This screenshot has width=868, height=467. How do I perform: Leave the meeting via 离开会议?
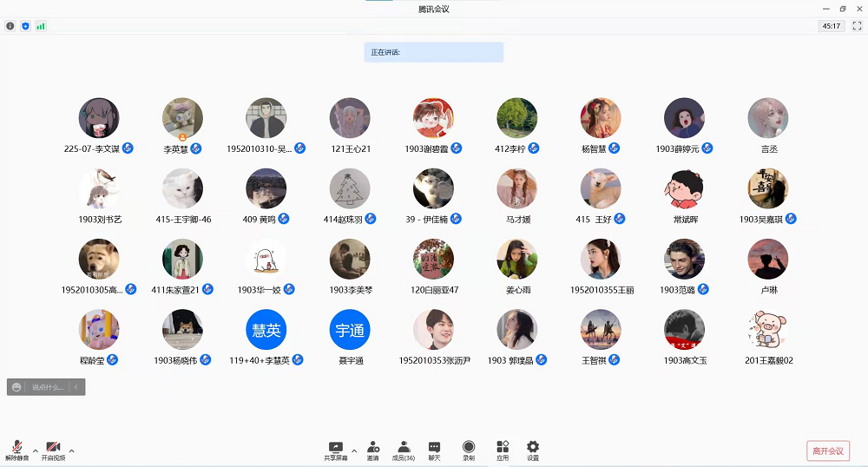(x=827, y=451)
